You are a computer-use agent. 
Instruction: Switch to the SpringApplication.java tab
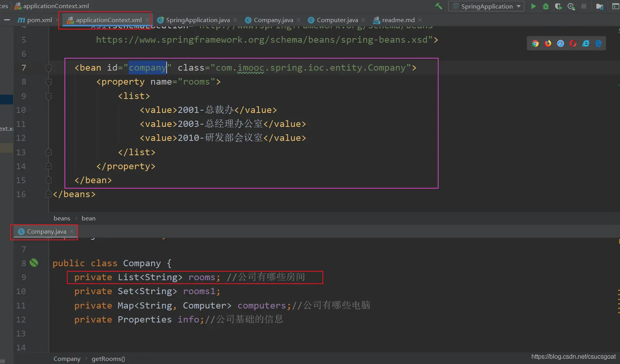[x=197, y=20]
